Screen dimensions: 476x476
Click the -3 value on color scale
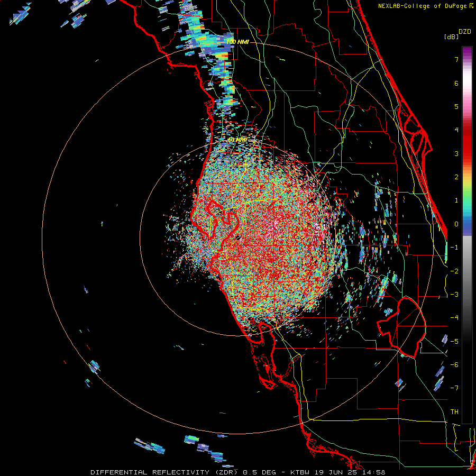[454, 295]
